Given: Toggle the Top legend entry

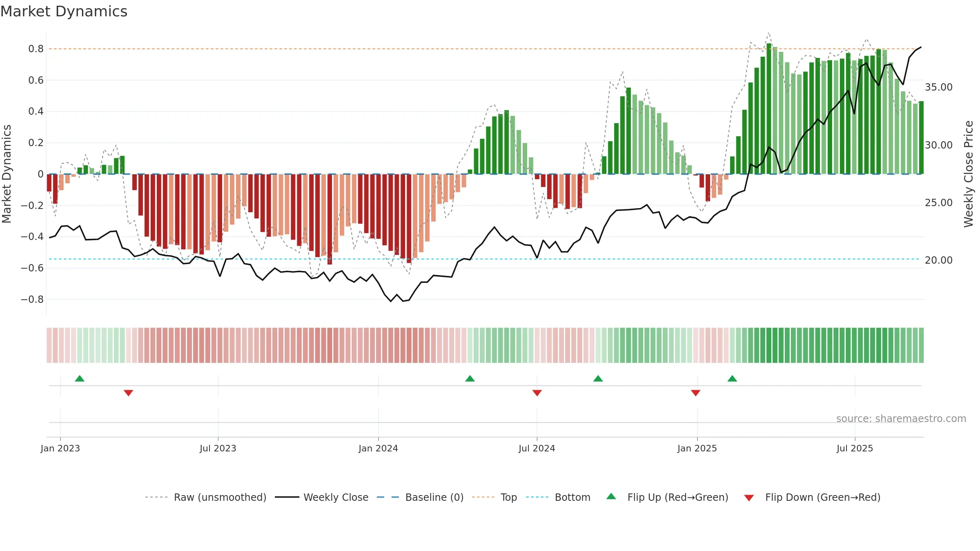Looking at the screenshot, I should tap(494, 497).
